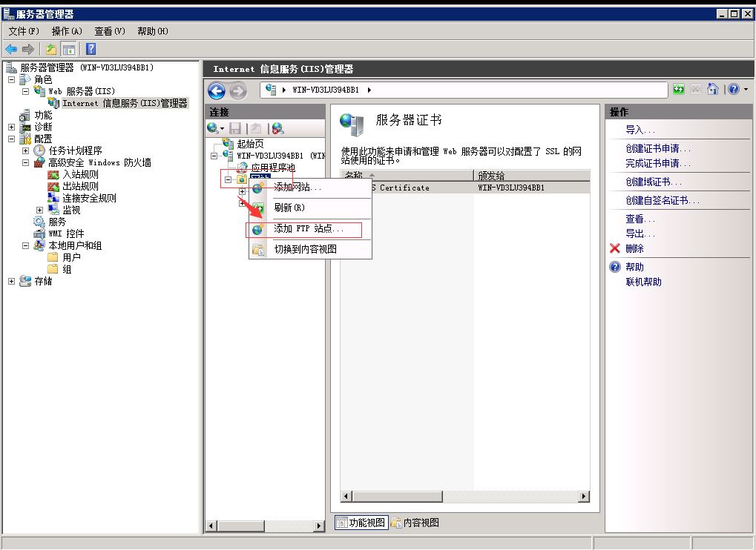This screenshot has height=550, width=756.
Task: Toggle the show/hide console tree icon
Action: 69,49
